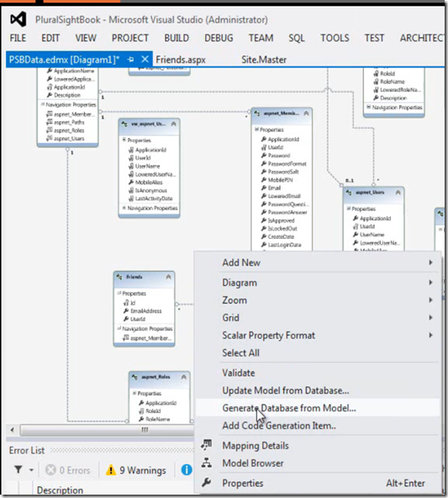
Task: Click the Model Browser icon in context menu
Action: click(206, 463)
